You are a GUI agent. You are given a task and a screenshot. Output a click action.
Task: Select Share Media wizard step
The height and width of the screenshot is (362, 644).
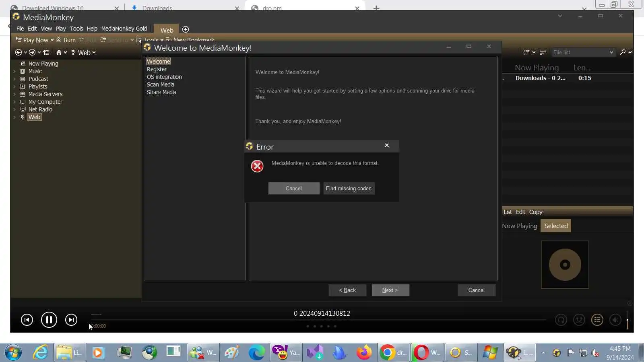tap(161, 92)
